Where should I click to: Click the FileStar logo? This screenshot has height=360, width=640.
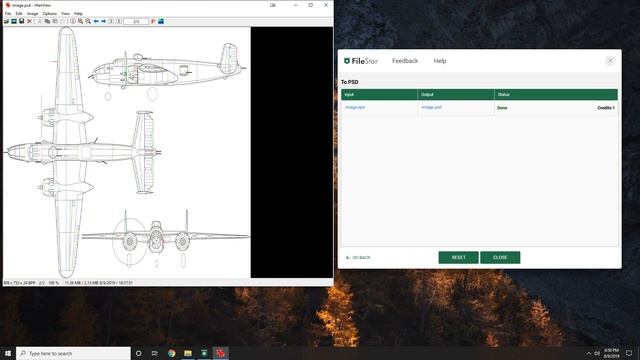361,61
